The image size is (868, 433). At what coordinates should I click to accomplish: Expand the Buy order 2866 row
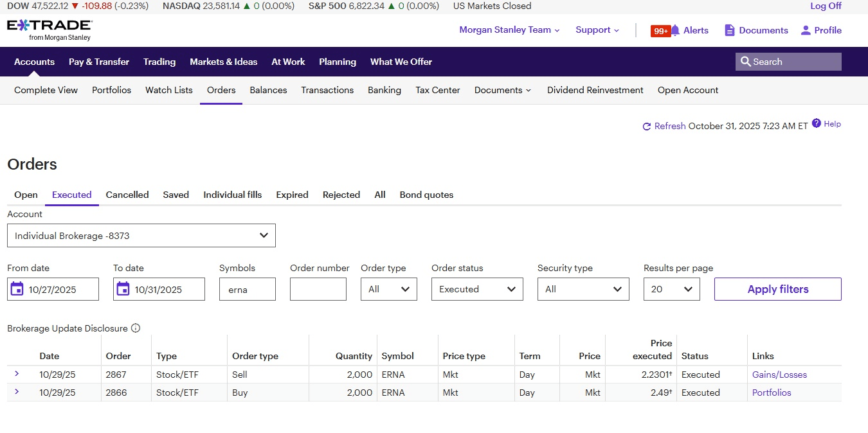[17, 392]
